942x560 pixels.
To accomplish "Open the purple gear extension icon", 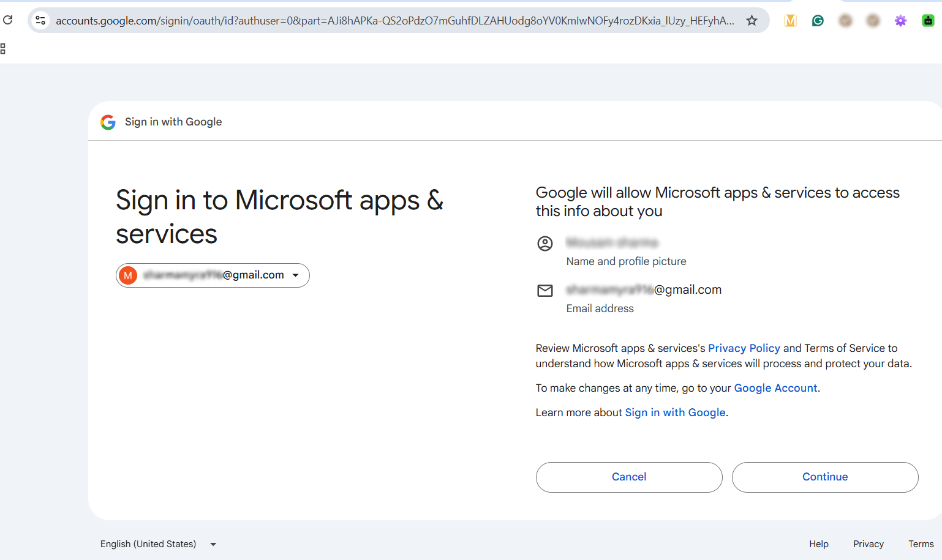I will (x=900, y=20).
